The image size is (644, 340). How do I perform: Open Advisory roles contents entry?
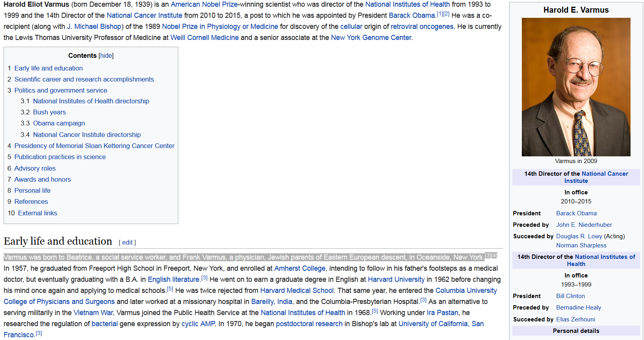coord(35,169)
